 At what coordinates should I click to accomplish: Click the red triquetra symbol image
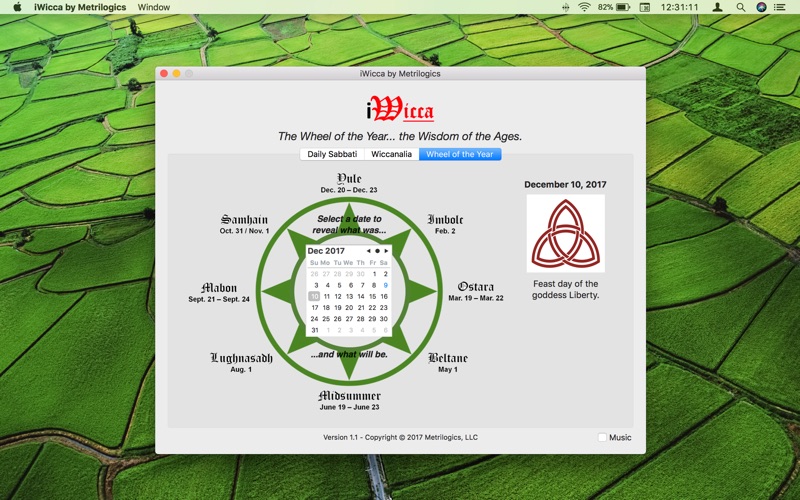click(x=565, y=233)
